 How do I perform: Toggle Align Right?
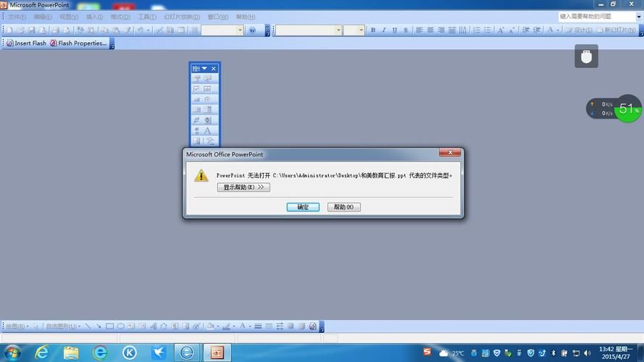point(440,30)
